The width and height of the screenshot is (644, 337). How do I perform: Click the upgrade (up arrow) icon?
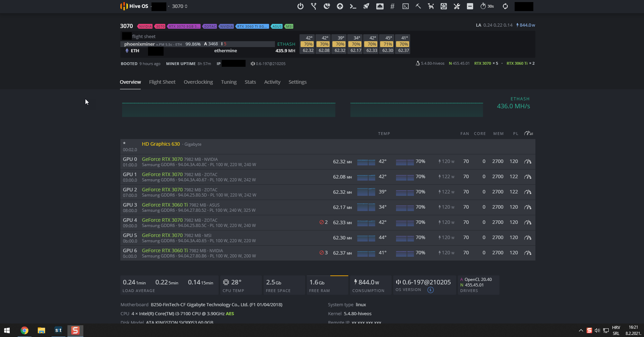coord(340,6)
